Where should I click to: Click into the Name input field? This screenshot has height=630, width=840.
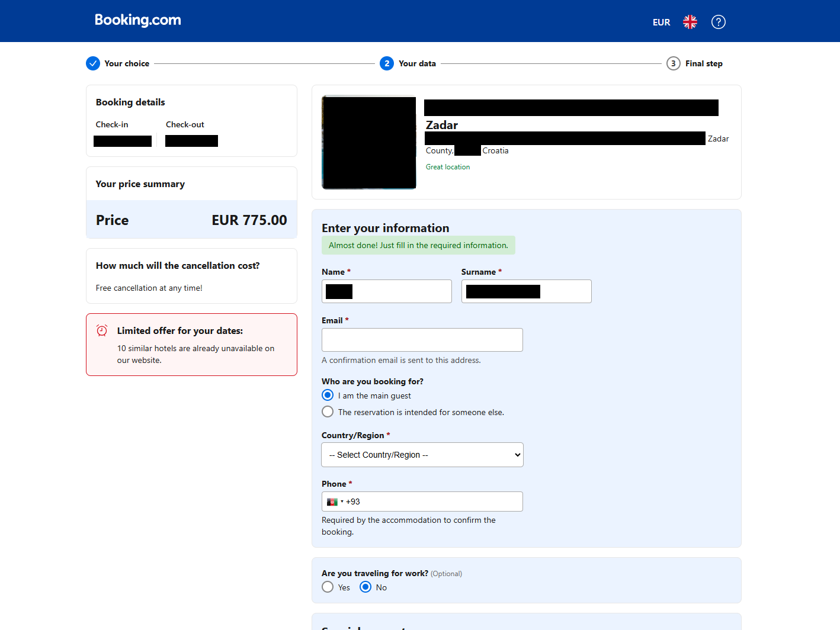point(387,291)
